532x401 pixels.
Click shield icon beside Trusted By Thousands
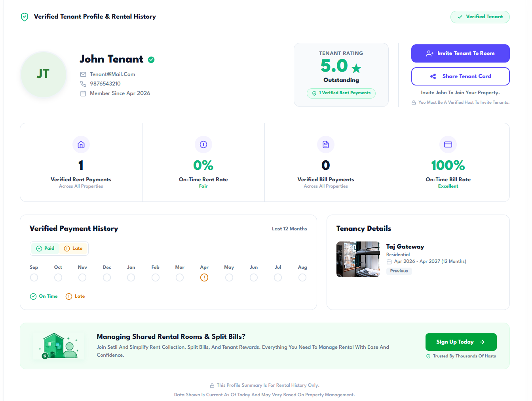click(x=428, y=356)
